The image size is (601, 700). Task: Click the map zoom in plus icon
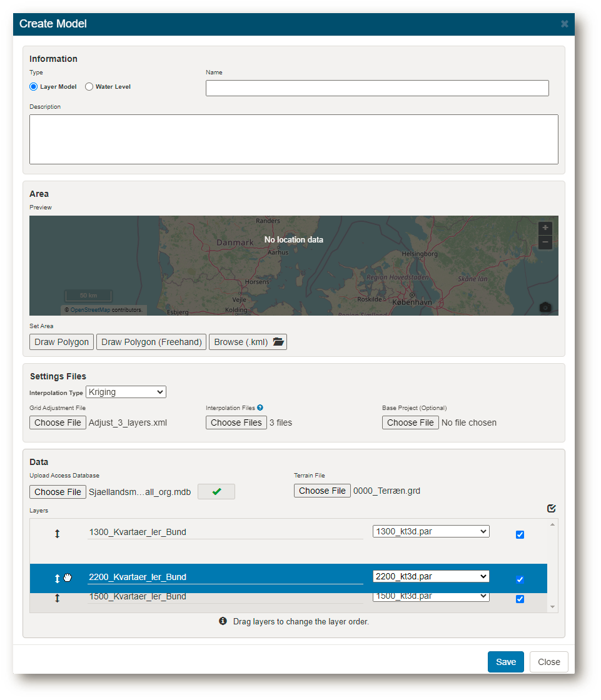click(x=545, y=227)
